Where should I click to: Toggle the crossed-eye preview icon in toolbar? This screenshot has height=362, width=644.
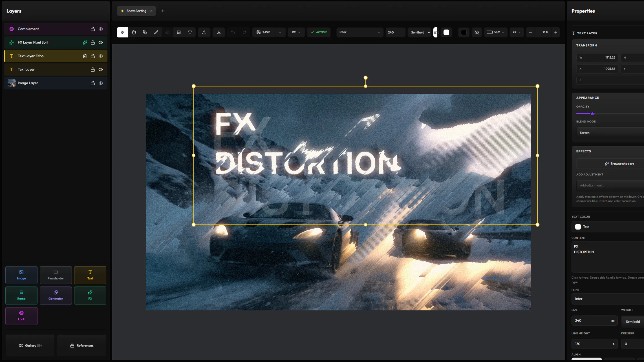pos(477,32)
